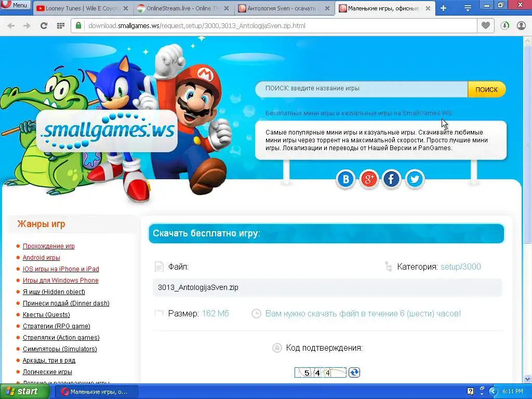
Task: Click the page vertical scrollbar thumb
Action: click(x=527, y=144)
